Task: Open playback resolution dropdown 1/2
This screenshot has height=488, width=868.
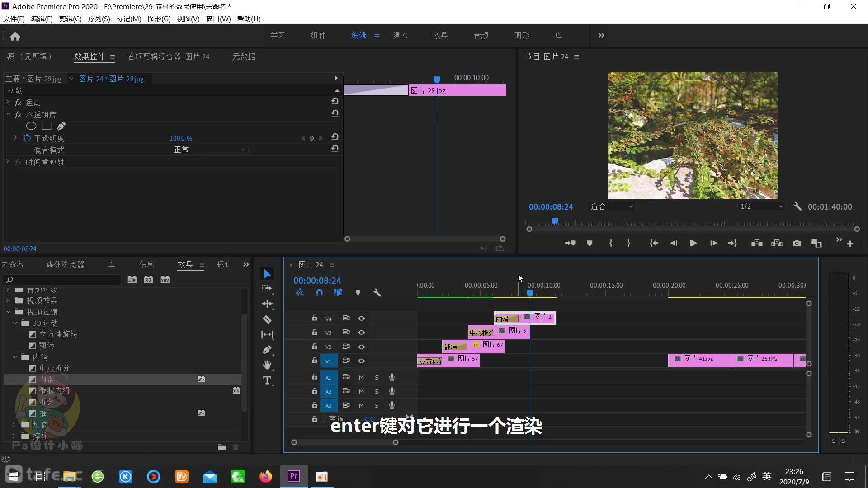Action: (x=761, y=206)
